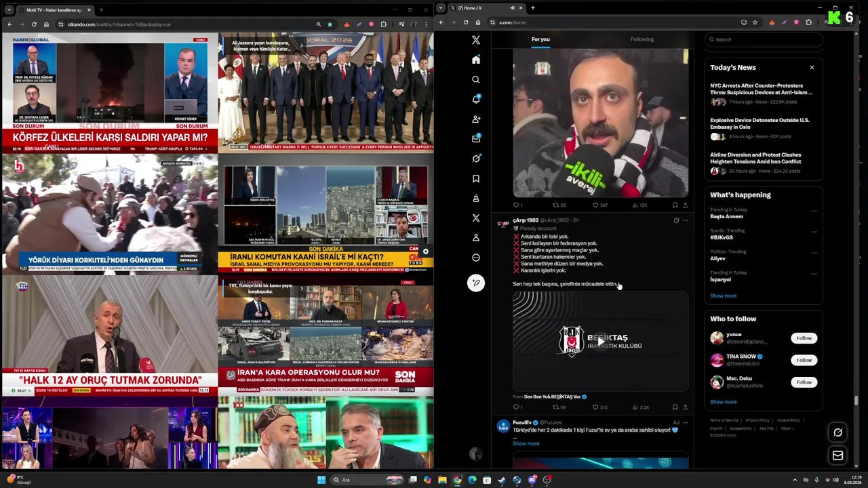868x488 pixels.
Task: Open the Windows Start button
Action: coord(321,480)
